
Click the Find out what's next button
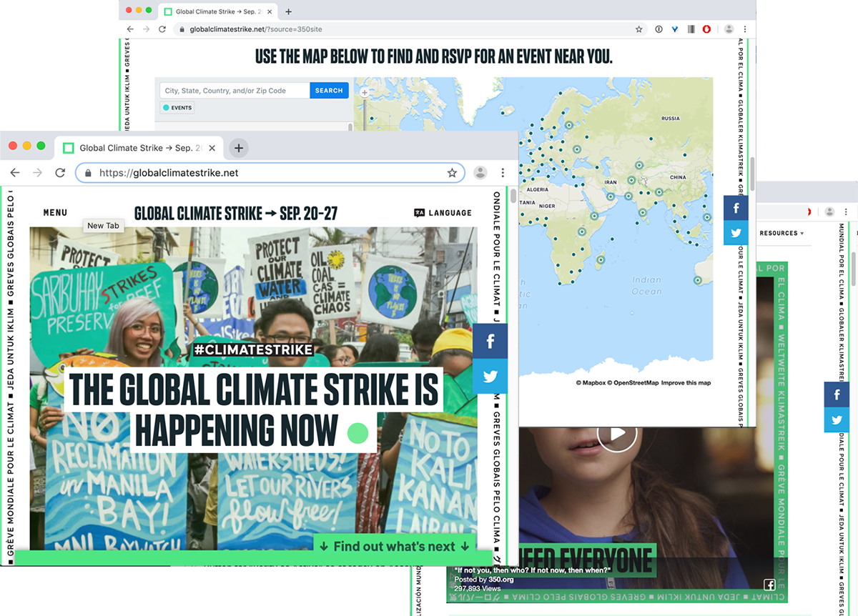coord(394,547)
